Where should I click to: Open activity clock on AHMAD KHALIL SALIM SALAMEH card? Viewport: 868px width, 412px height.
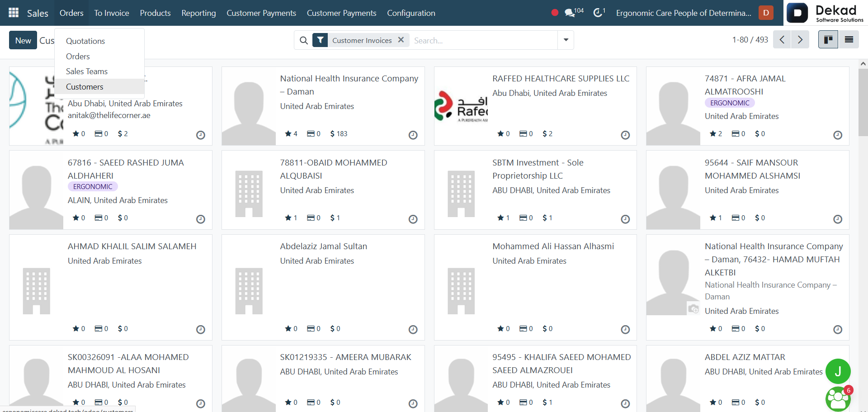[201, 330]
